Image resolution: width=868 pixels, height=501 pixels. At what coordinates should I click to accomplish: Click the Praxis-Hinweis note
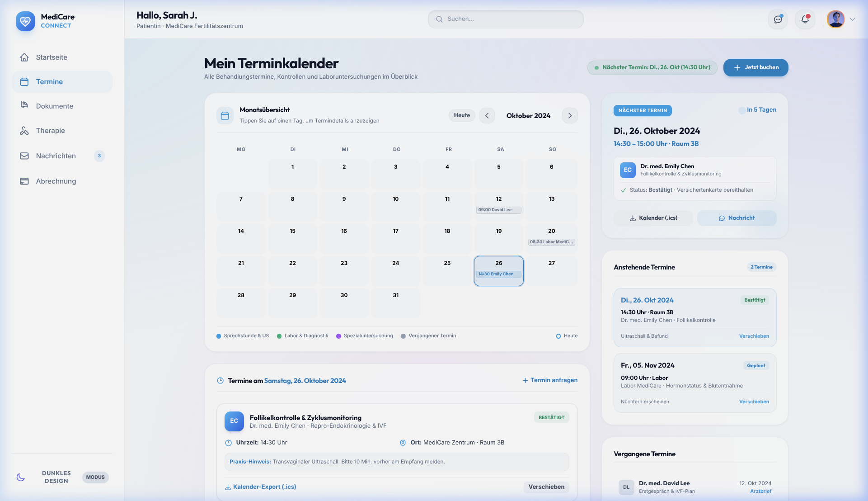(397, 462)
